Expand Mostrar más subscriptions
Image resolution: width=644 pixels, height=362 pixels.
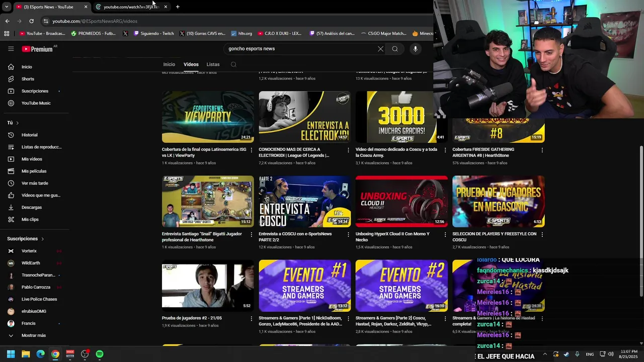point(34,335)
